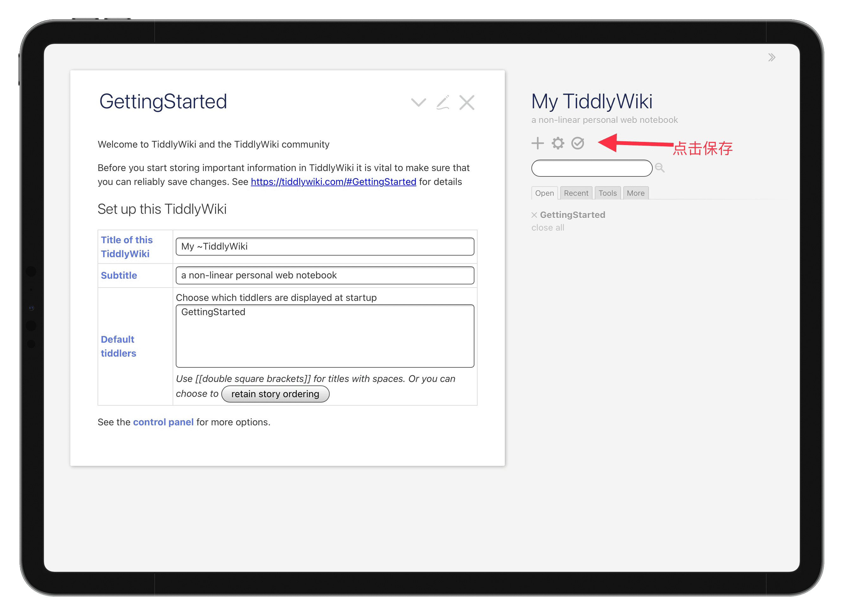Click the GettingStarted tiddler title
Screen dimensions: 844x616
point(163,102)
